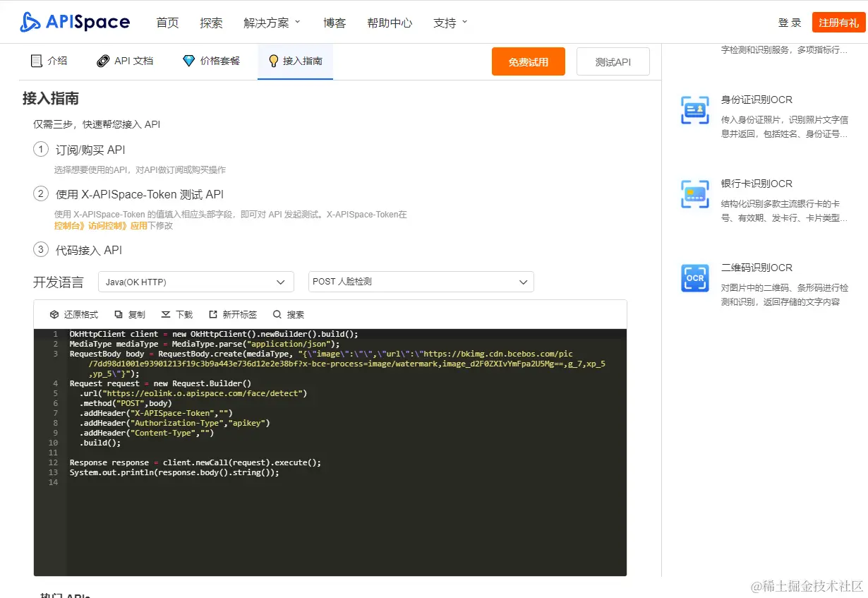Viewport: 868px width, 598px height.
Task: Click the 银行卡识别OCR icon
Action: click(x=695, y=194)
